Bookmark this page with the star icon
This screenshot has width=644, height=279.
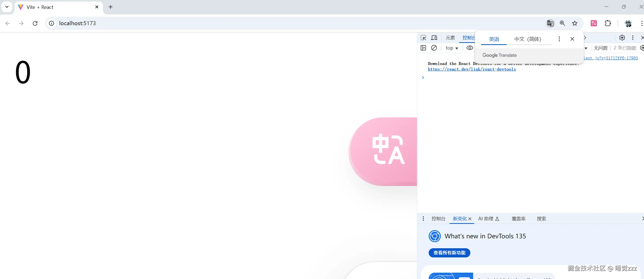575,23
